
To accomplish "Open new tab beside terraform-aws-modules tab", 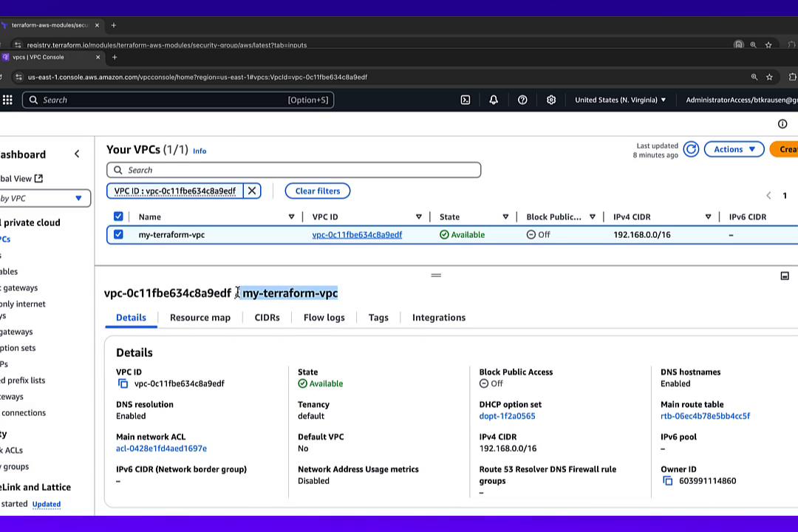I will (x=114, y=25).
